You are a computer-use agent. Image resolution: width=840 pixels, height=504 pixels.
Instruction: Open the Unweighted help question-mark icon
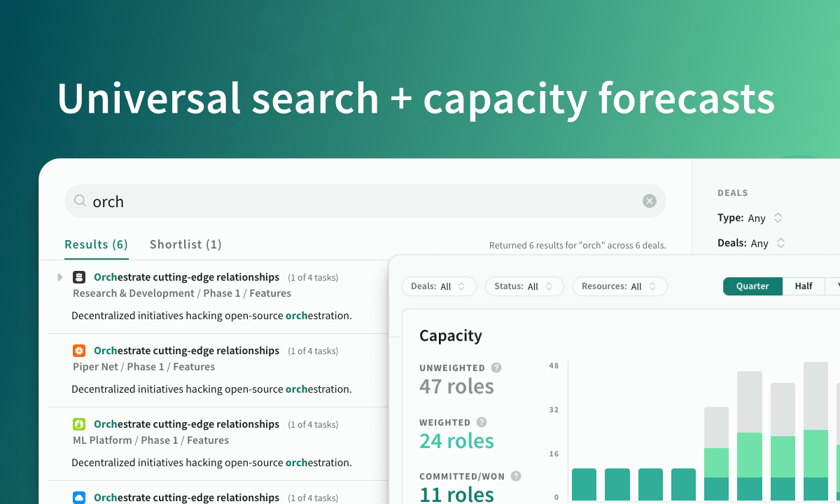pyautogui.click(x=496, y=367)
